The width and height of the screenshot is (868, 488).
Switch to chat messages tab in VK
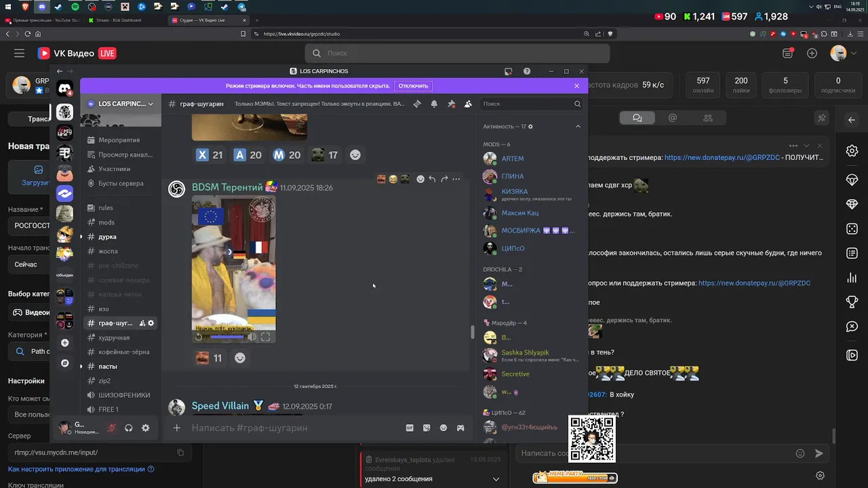click(637, 118)
